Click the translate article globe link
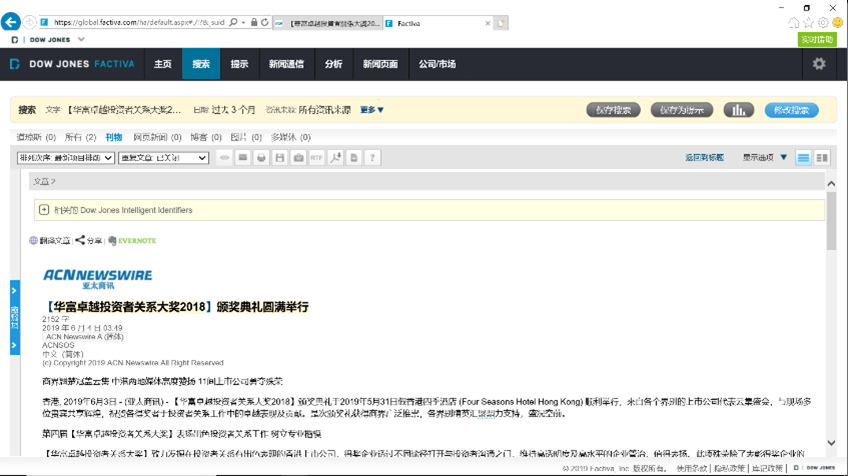This screenshot has height=476, width=848. point(50,241)
